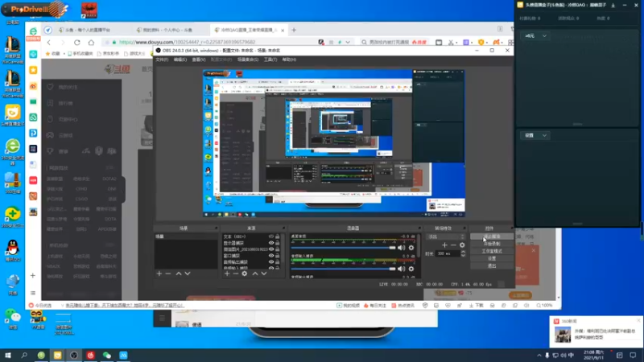Toggle the fifth source row's eye icon
The height and width of the screenshot is (362, 644).
pos(271,261)
